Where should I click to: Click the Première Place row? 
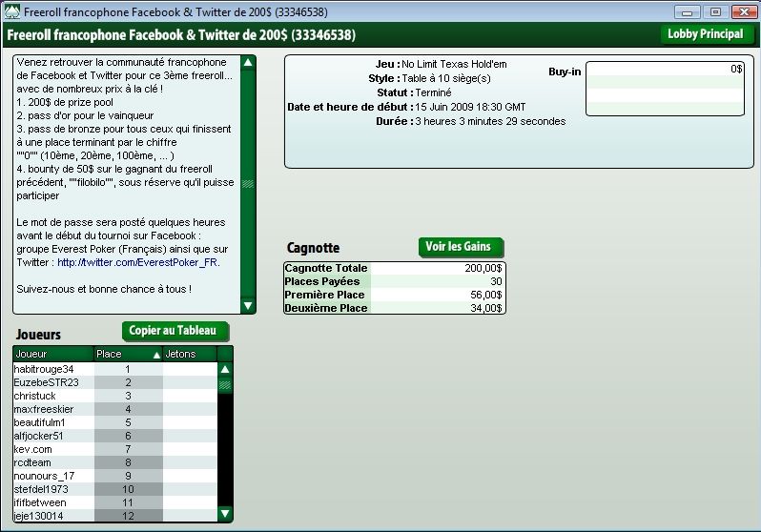395,295
